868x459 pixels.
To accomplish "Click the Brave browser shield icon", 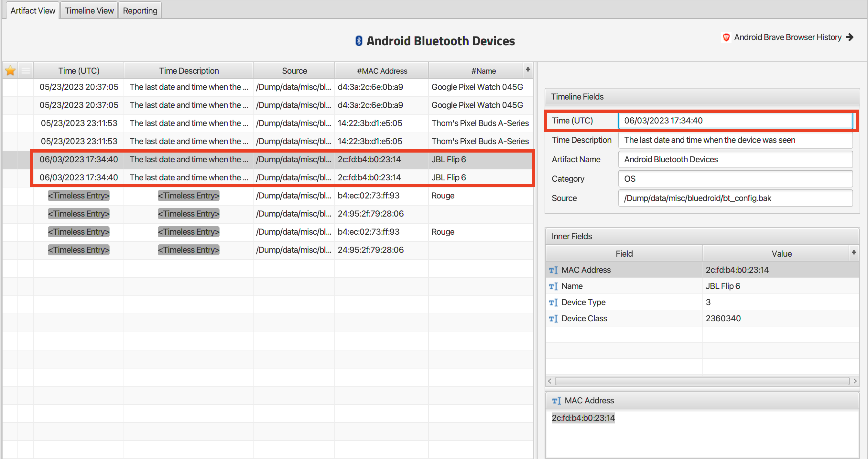I will [x=726, y=37].
